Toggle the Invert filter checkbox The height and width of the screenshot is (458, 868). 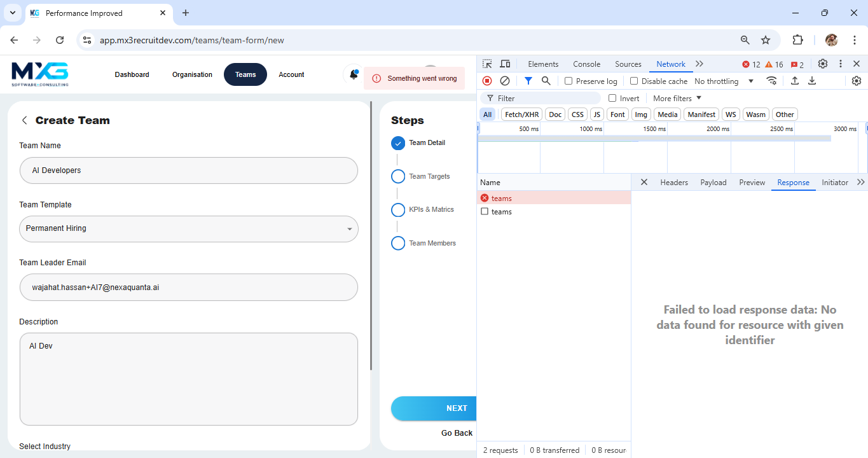tap(612, 99)
